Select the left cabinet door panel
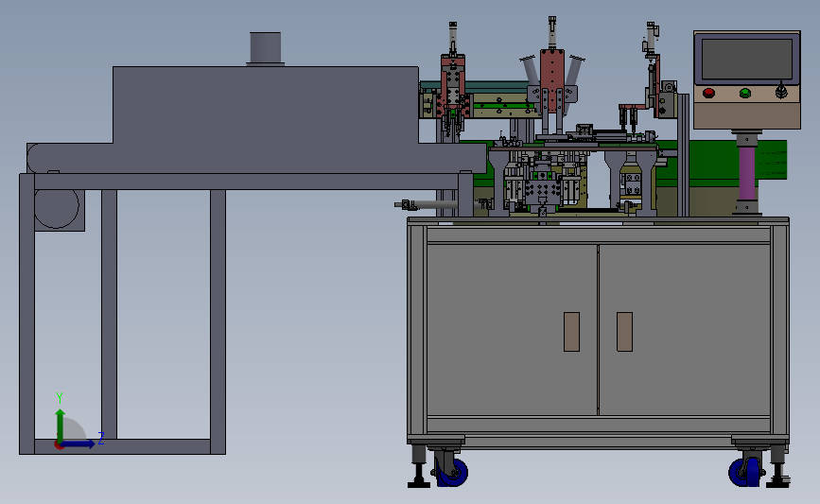 click(512, 330)
